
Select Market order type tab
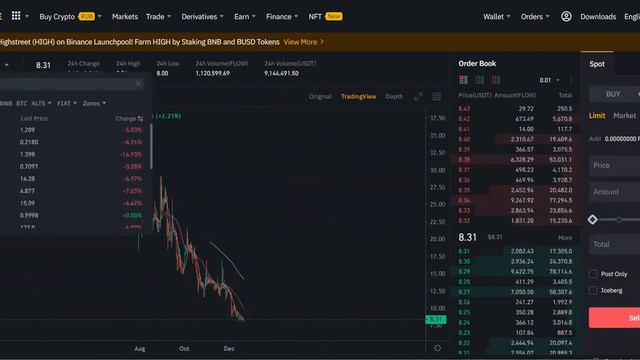(624, 116)
